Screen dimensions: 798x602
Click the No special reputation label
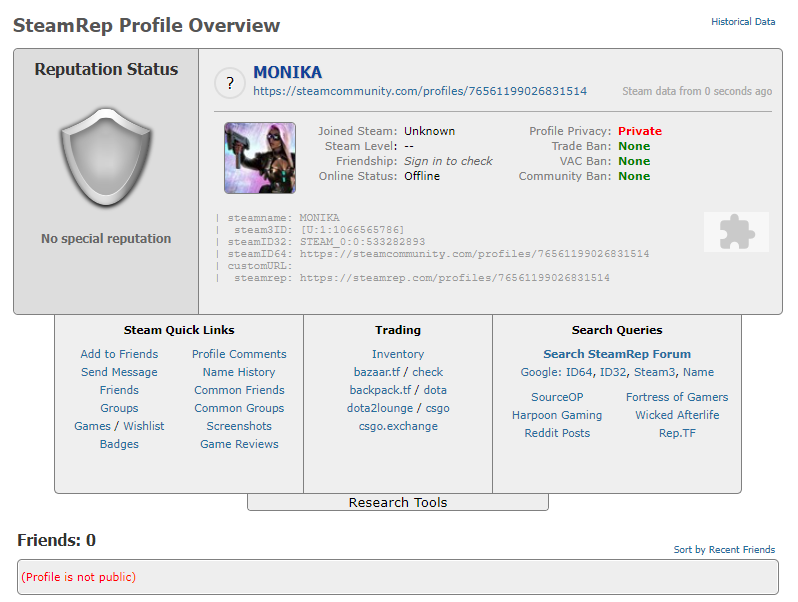coord(106,239)
